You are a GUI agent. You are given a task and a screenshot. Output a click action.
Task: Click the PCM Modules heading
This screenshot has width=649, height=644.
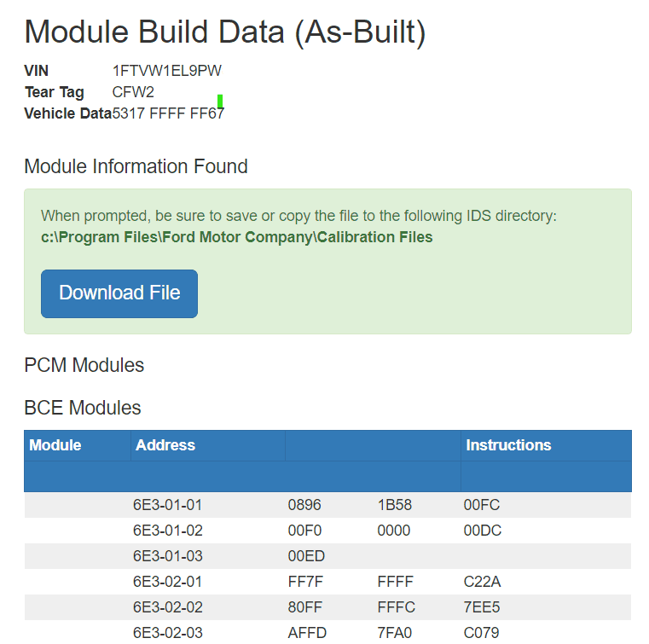click(x=84, y=365)
